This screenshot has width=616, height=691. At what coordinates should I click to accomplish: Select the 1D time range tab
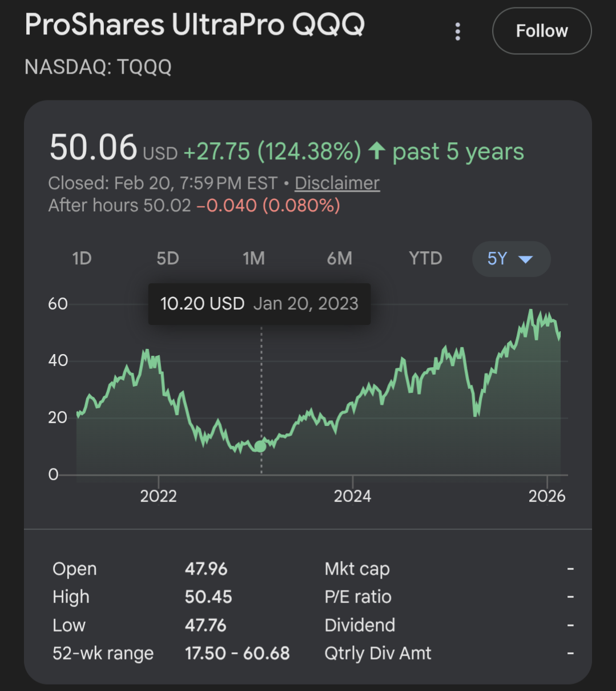[82, 259]
